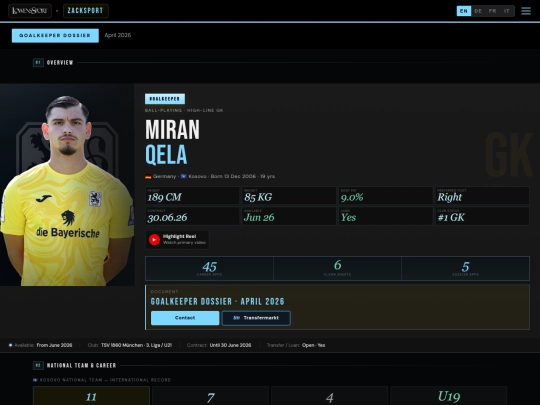Viewport: 540px width, 405px height.
Task: Click the 189 CM height value
Action: 164,197
